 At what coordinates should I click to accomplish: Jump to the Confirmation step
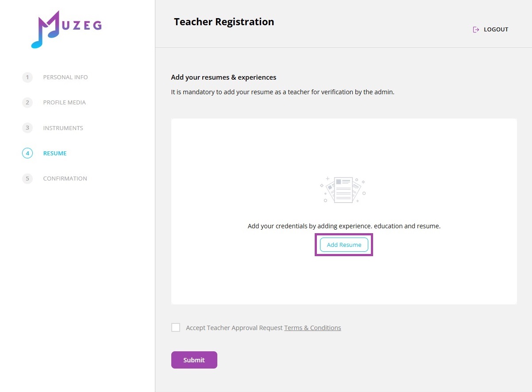(65, 179)
